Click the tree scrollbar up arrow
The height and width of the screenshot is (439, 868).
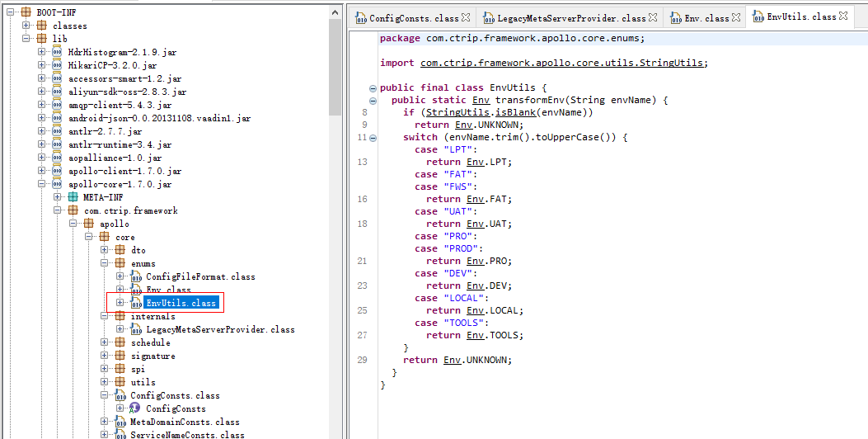pos(335,12)
